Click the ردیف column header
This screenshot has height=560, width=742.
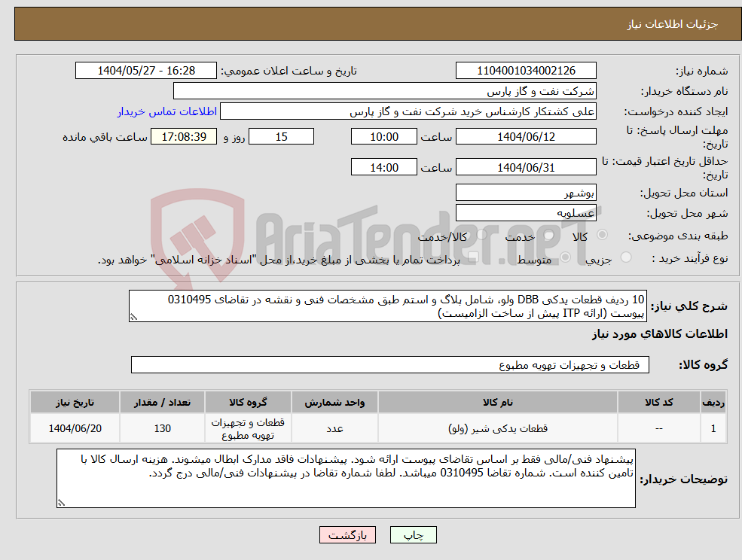coord(713,402)
